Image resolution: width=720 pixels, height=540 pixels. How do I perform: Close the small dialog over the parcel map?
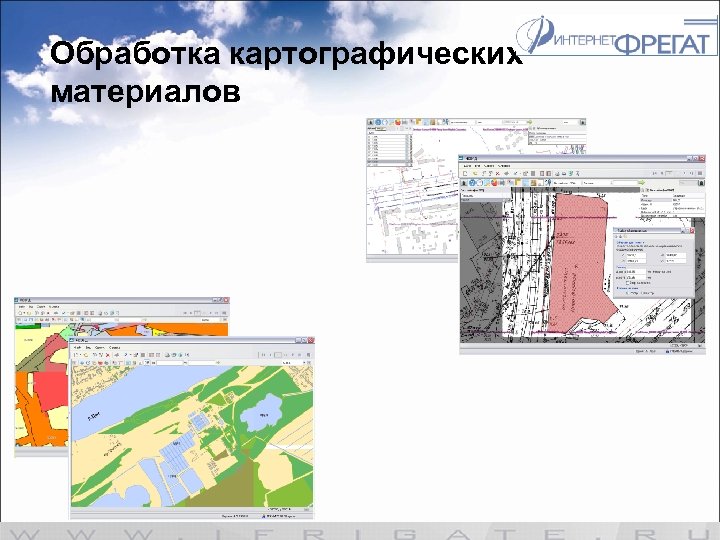click(691, 231)
